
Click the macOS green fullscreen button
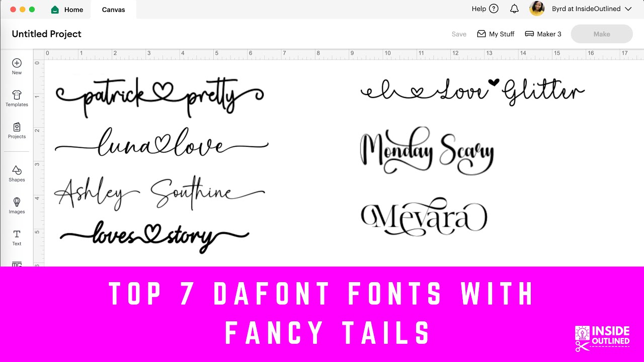pyautogui.click(x=32, y=10)
